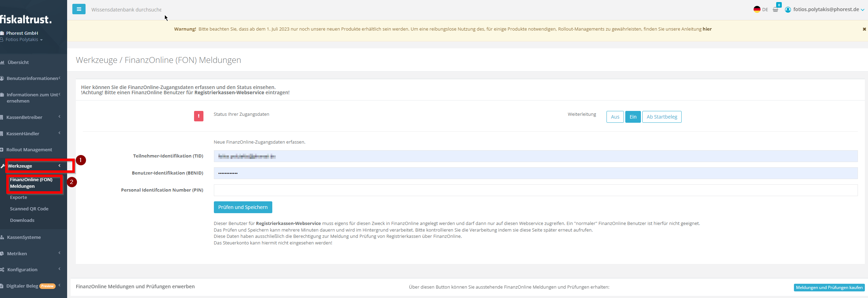Click the Preview badge on Digitaler Beleg

tap(47, 286)
